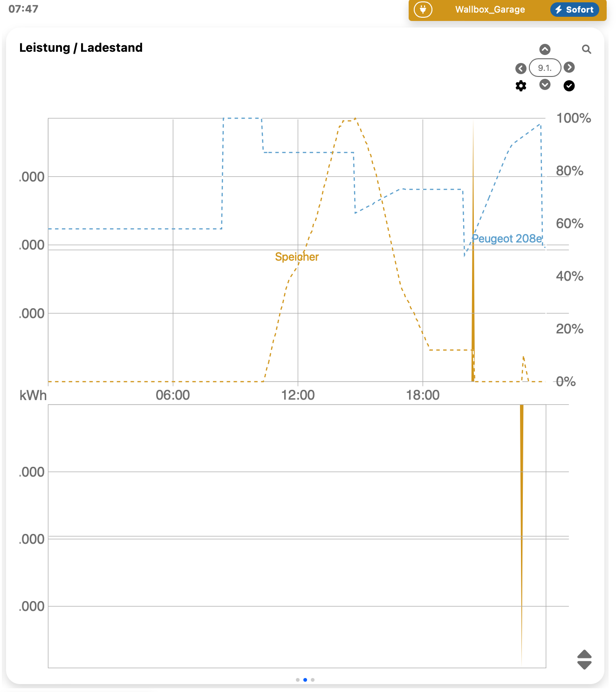This screenshot has height=692, width=616.
Task: Click the down chevron below the date
Action: tap(545, 84)
